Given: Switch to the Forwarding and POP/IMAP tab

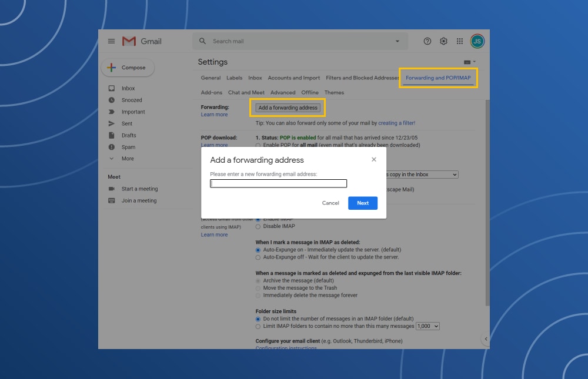Looking at the screenshot, I should [x=438, y=77].
